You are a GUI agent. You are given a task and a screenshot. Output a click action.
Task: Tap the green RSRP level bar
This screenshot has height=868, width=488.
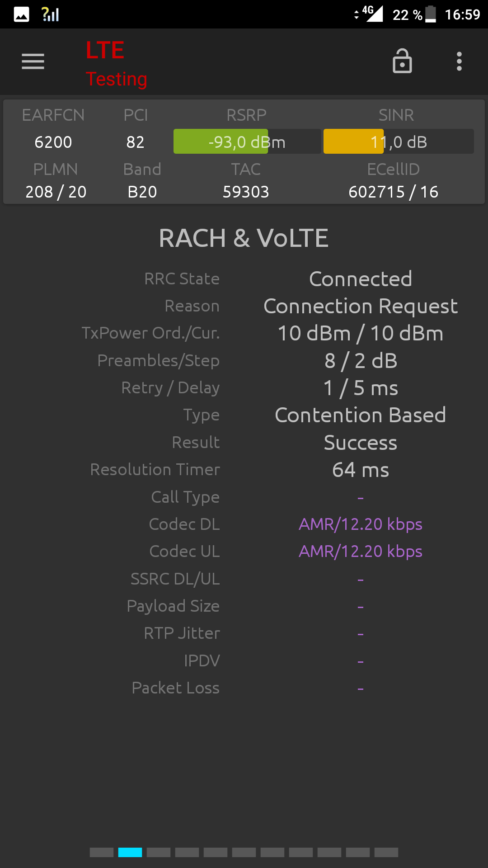pos(221,142)
